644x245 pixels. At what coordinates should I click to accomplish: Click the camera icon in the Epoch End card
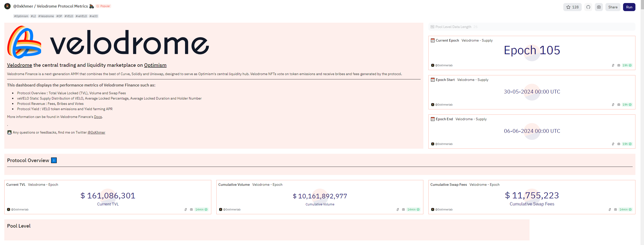(619, 144)
